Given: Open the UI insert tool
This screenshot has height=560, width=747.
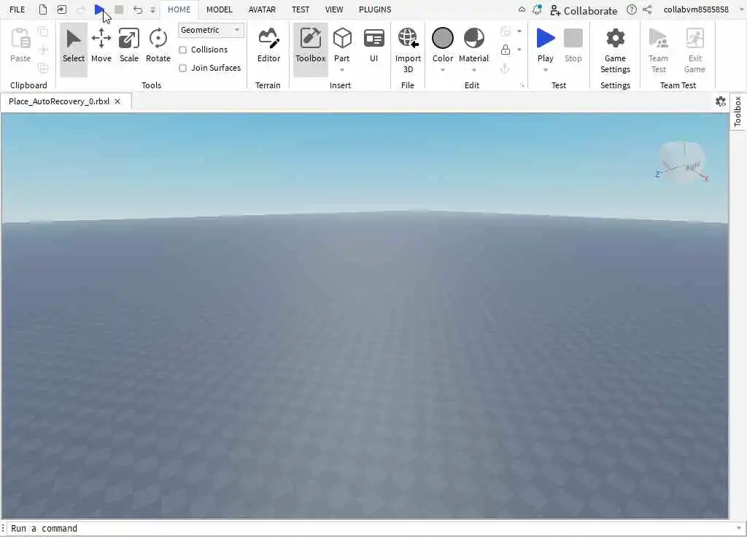Looking at the screenshot, I should 373,46.
